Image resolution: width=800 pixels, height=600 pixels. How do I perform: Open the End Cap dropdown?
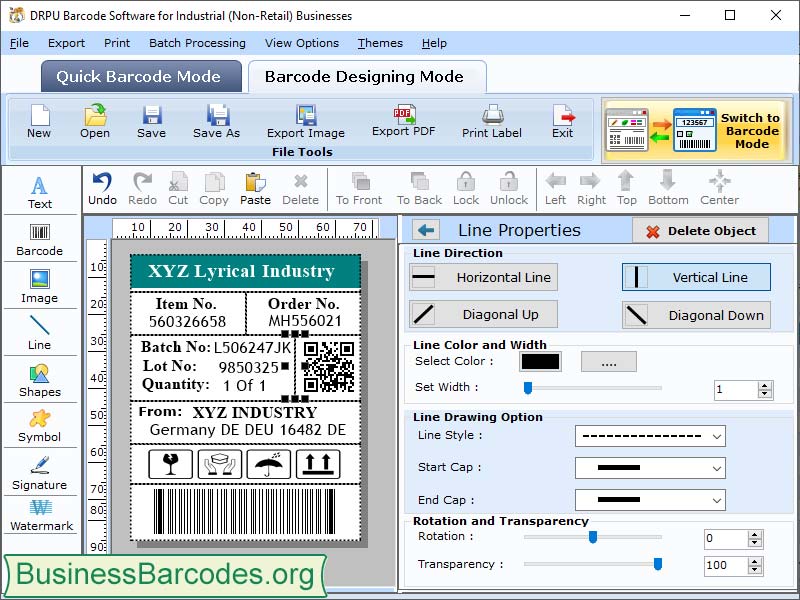(650, 500)
